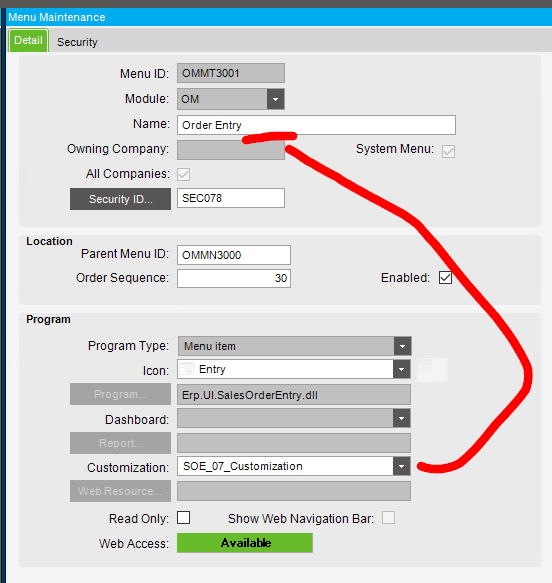Click the Order Sequence field
The width and height of the screenshot is (552, 583).
(234, 278)
